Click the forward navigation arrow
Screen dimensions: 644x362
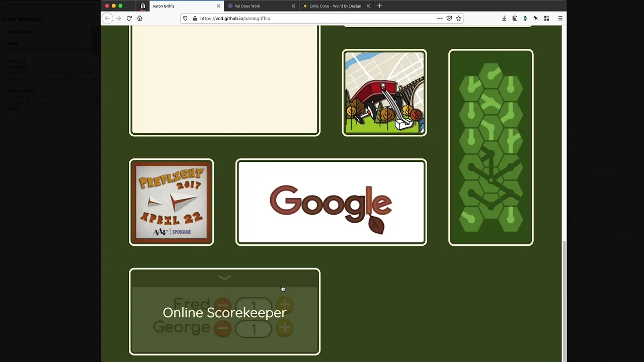(x=118, y=18)
